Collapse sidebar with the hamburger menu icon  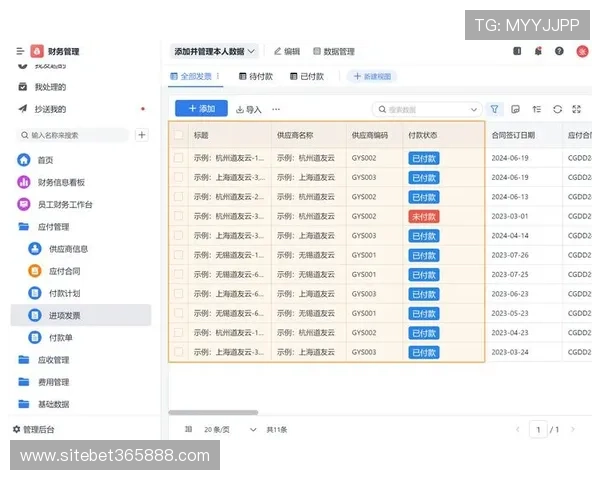point(20,51)
